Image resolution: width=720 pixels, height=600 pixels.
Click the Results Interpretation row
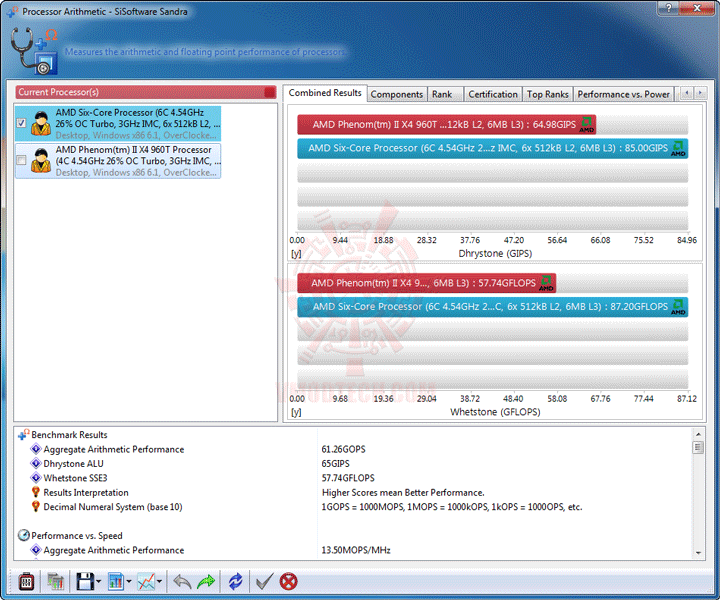coord(354,492)
